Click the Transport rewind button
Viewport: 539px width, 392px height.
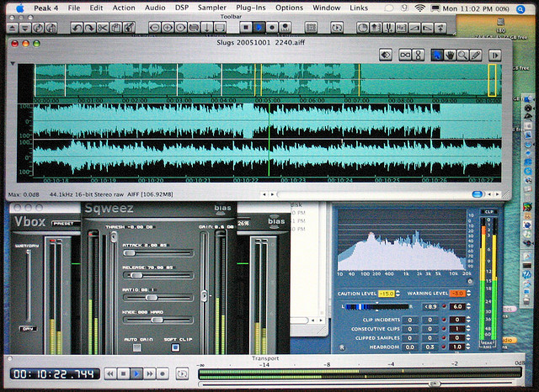110,373
